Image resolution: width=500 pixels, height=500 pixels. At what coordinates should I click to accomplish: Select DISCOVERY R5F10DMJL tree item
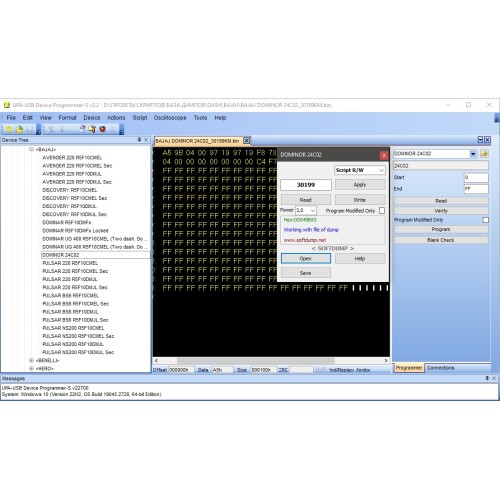(x=69, y=206)
